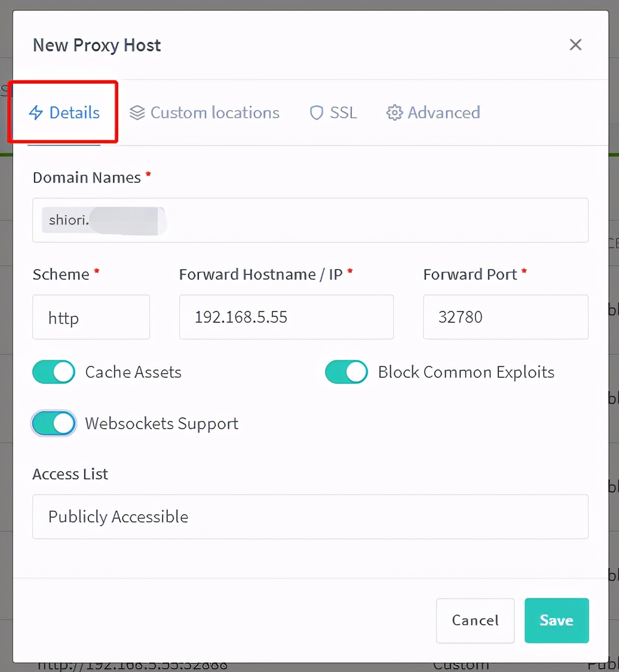Disable the Cache Assets toggle

[x=54, y=372]
